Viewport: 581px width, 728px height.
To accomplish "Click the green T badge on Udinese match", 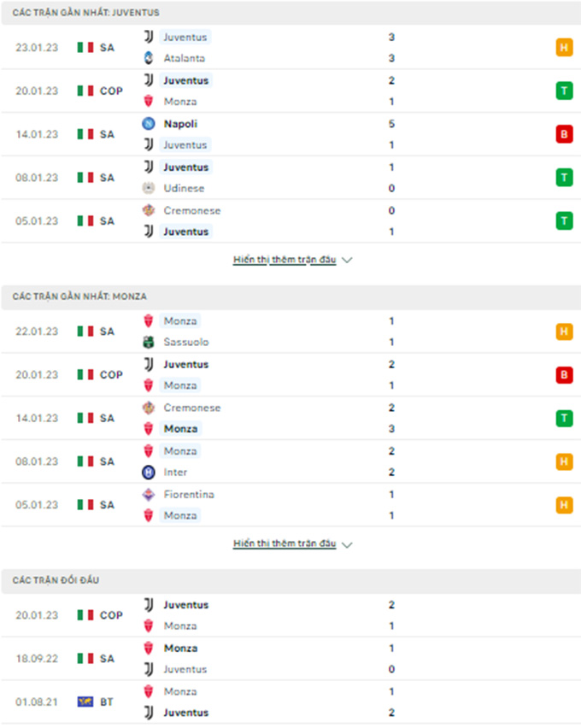I will click(563, 178).
